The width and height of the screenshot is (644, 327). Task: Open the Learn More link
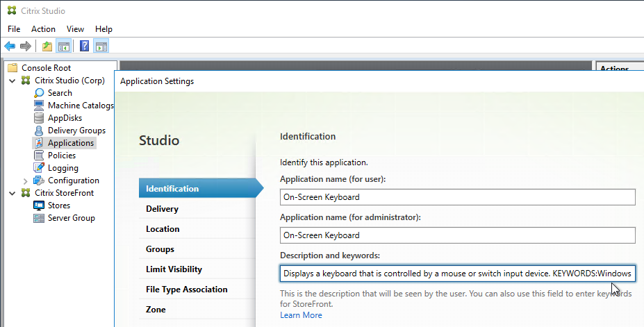click(x=301, y=315)
